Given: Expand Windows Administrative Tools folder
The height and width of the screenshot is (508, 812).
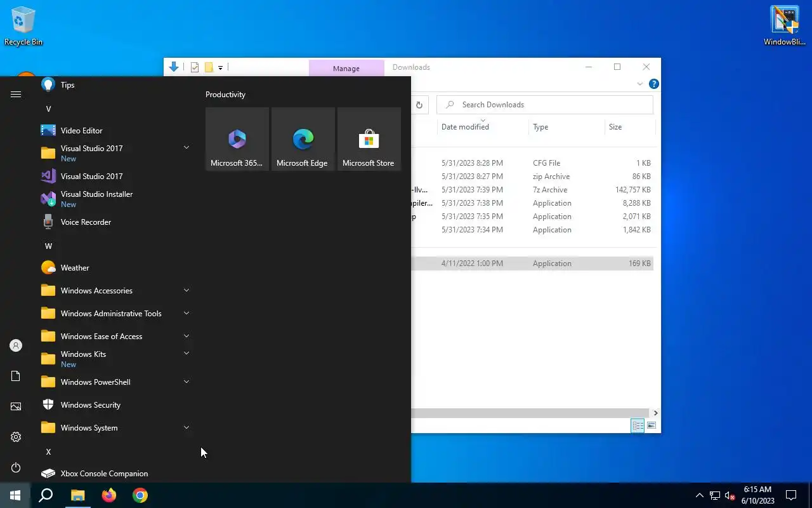Looking at the screenshot, I should click(187, 313).
